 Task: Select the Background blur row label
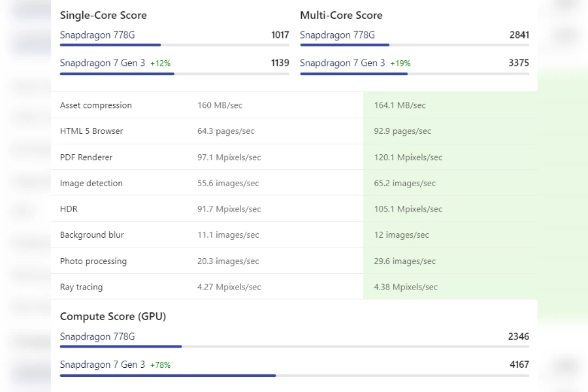pyautogui.click(x=92, y=235)
